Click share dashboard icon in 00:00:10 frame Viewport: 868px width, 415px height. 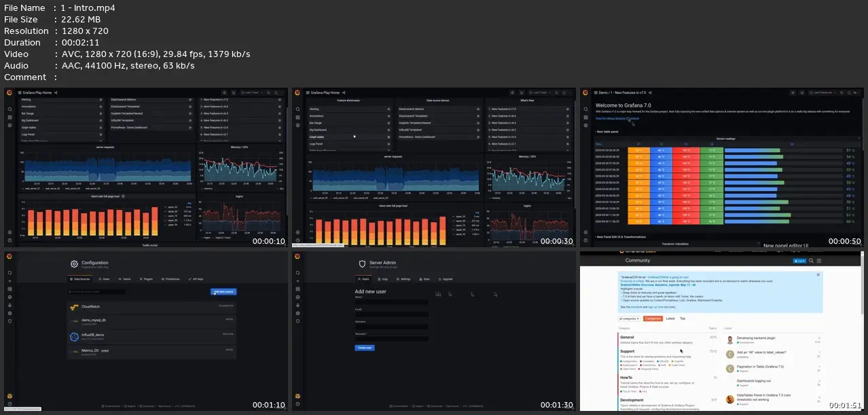pyautogui.click(x=56, y=92)
